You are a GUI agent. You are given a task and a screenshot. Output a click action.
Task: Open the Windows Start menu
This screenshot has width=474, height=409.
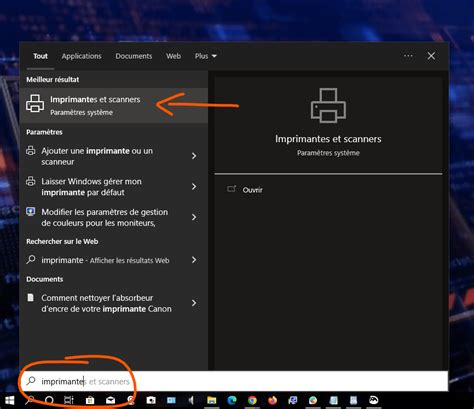click(10, 400)
